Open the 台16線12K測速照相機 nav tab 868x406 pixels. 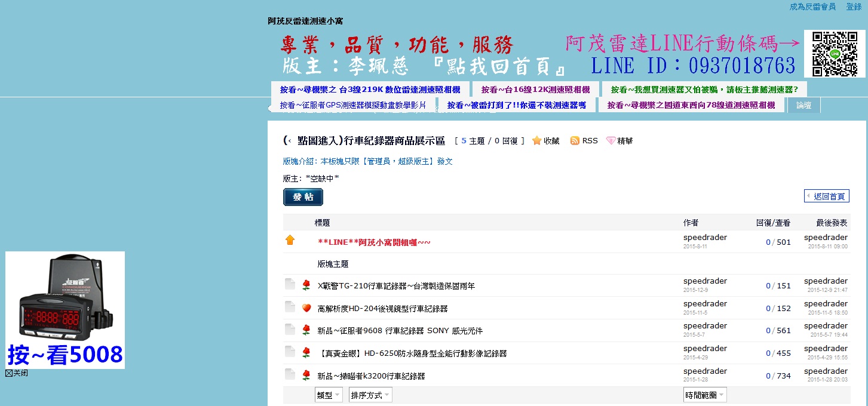pos(535,90)
